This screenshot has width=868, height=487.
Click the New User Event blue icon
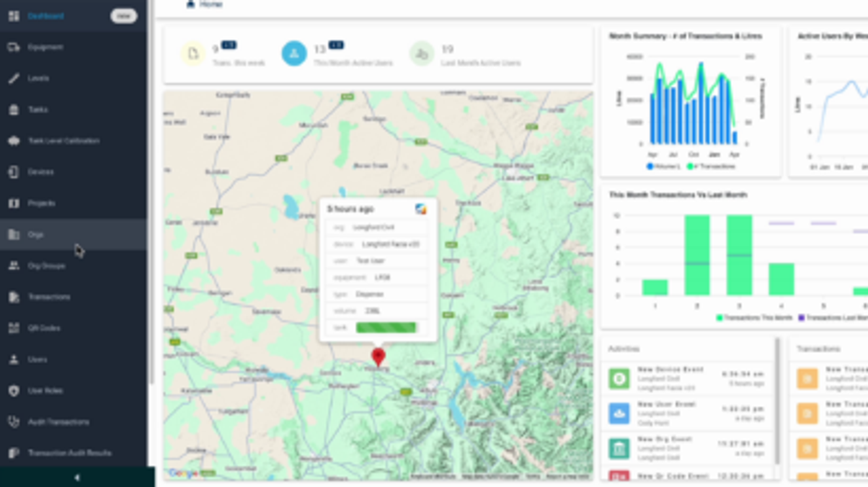click(619, 413)
